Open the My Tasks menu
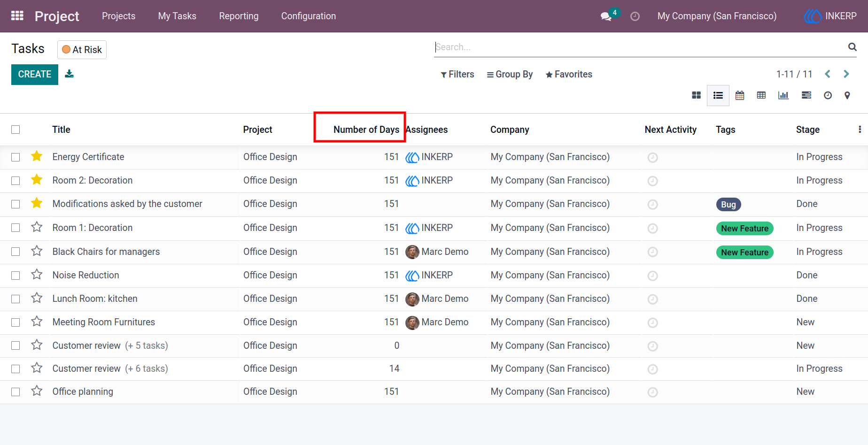Viewport: 868px width, 445px height. tap(177, 16)
